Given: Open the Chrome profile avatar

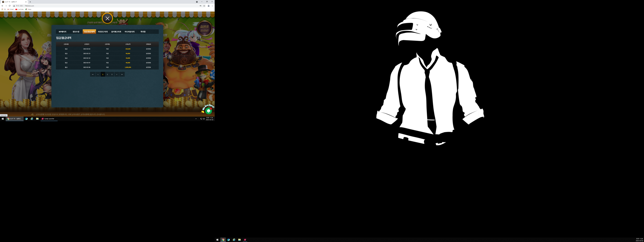Looking at the screenshot, I should tap(209, 6).
